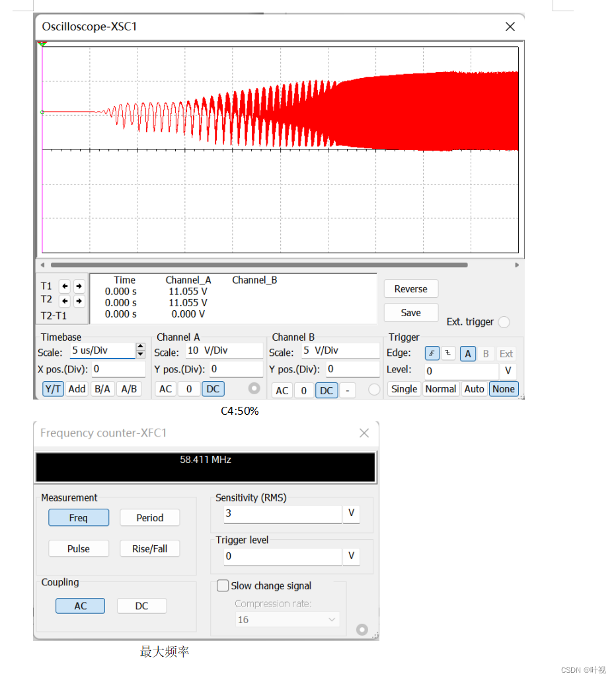
Task: Click Timebase Scale field
Action: (103, 351)
